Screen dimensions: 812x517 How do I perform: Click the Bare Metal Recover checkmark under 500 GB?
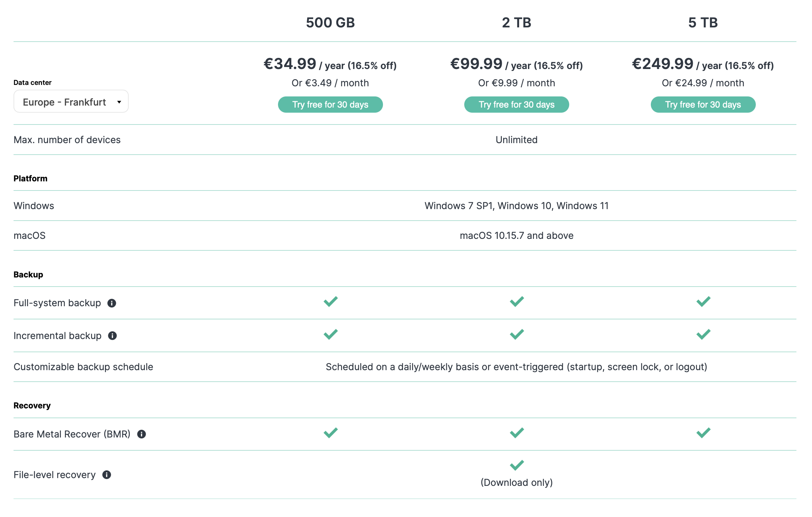[330, 433]
